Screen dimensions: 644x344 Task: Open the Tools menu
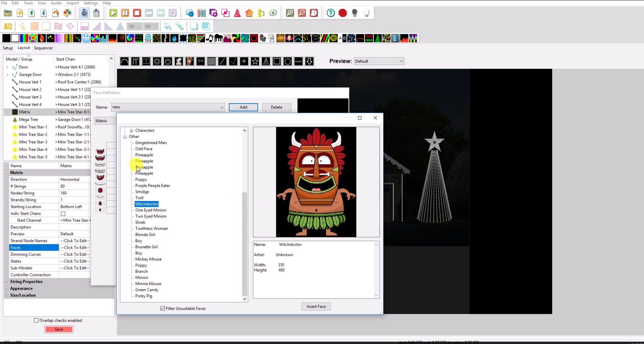pos(28,3)
